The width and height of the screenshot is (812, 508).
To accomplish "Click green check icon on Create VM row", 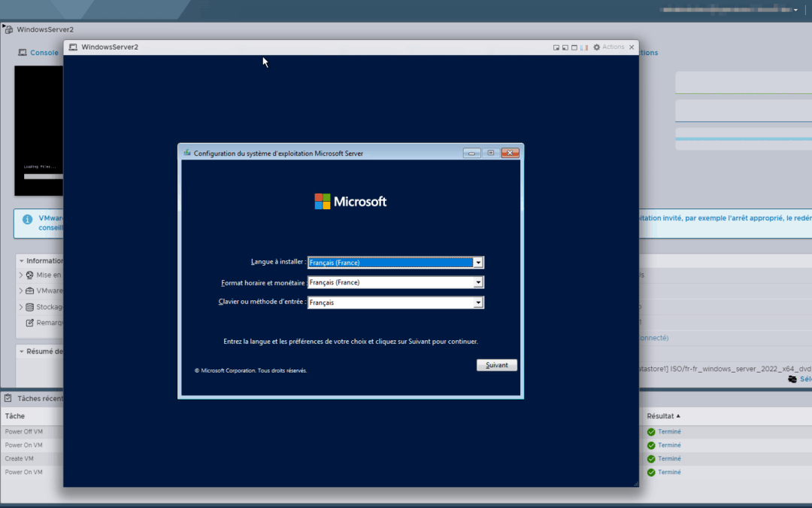I will pyautogui.click(x=651, y=459).
